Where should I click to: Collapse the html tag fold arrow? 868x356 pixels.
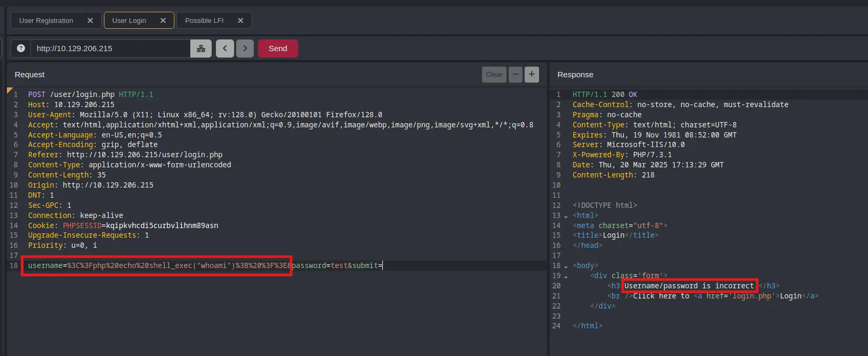(x=566, y=216)
